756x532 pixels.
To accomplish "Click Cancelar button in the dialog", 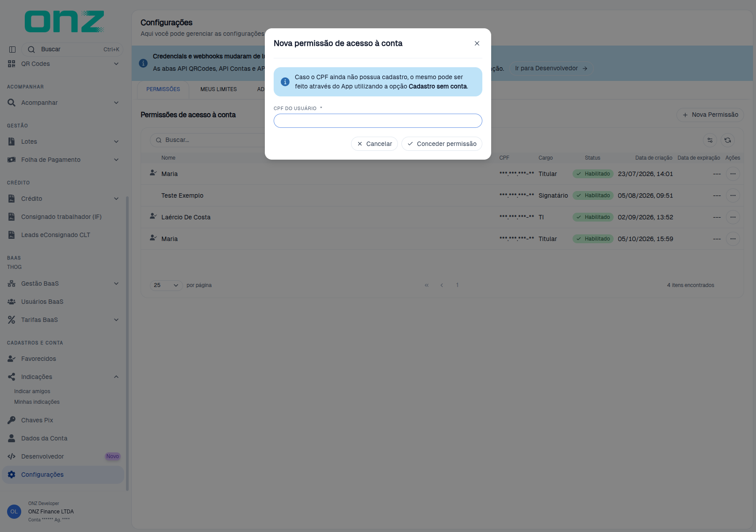I will coord(374,144).
